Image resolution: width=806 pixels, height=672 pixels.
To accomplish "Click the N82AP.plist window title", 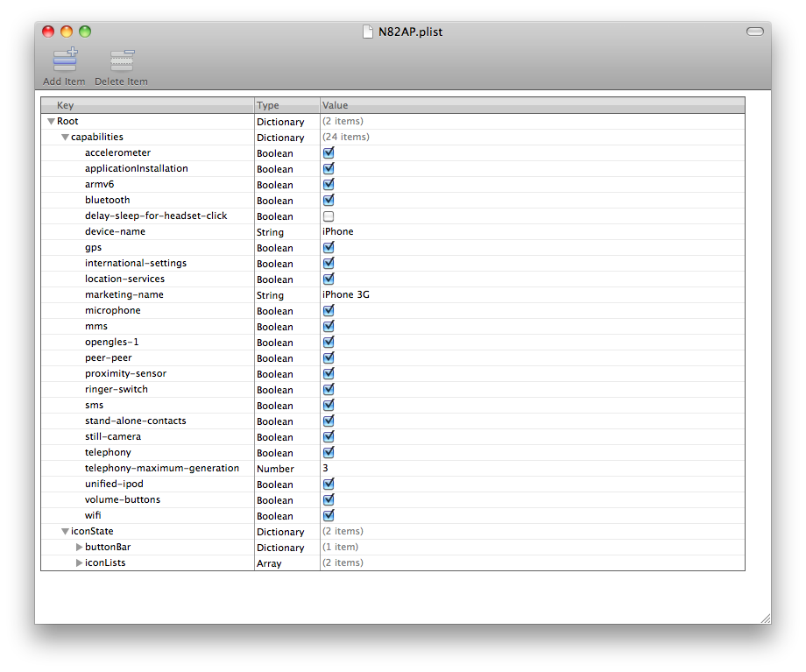I will [410, 32].
